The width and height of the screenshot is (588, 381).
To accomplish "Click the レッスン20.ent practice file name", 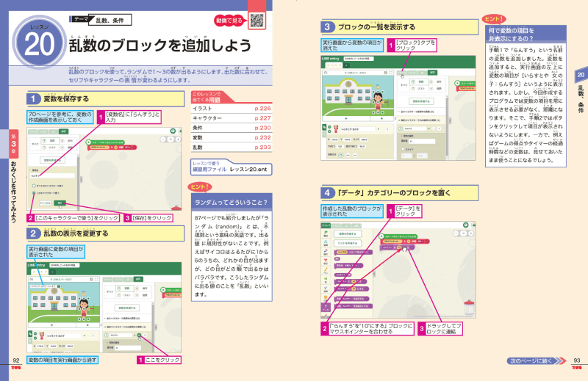I will tap(248, 170).
